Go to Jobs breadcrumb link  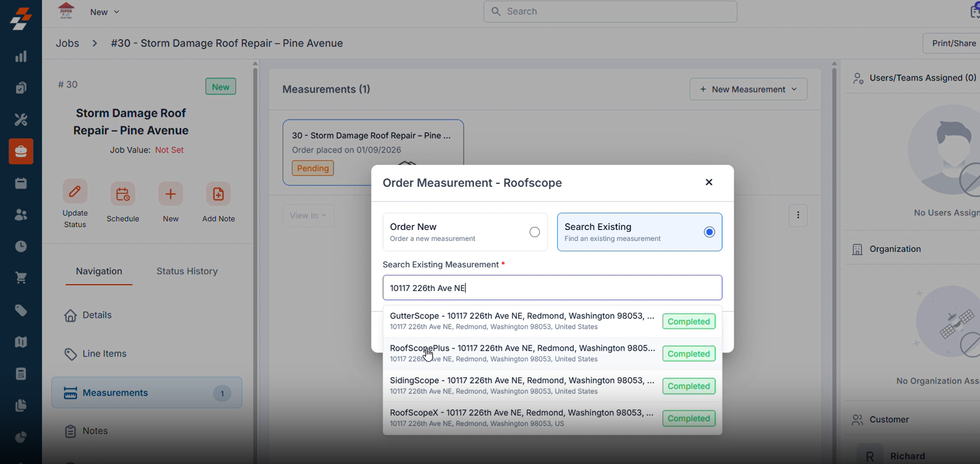click(67, 43)
